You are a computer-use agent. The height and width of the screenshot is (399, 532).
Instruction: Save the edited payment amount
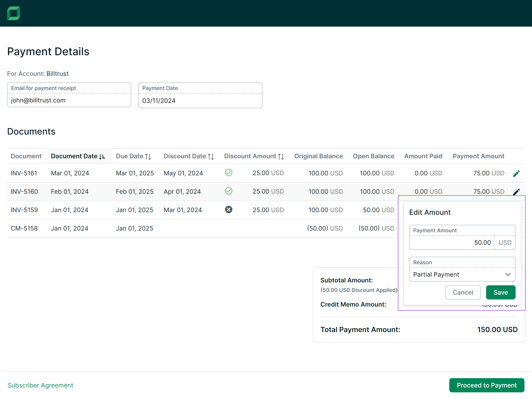point(501,292)
